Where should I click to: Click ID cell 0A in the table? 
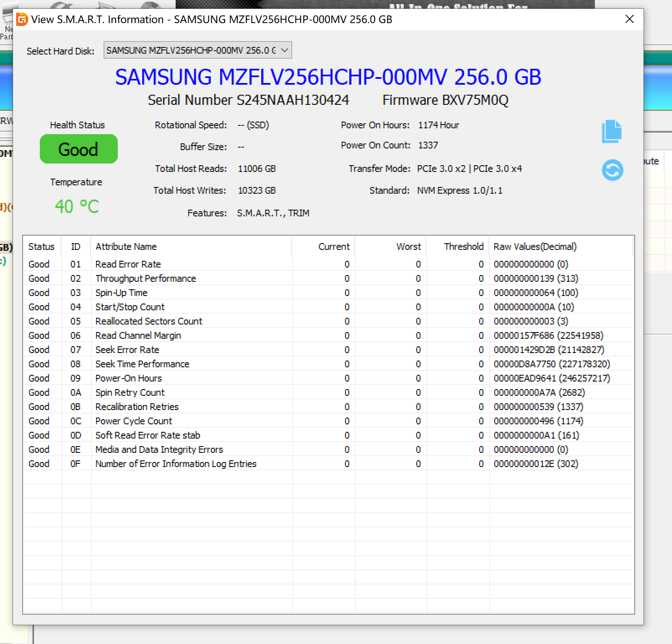pos(75,392)
